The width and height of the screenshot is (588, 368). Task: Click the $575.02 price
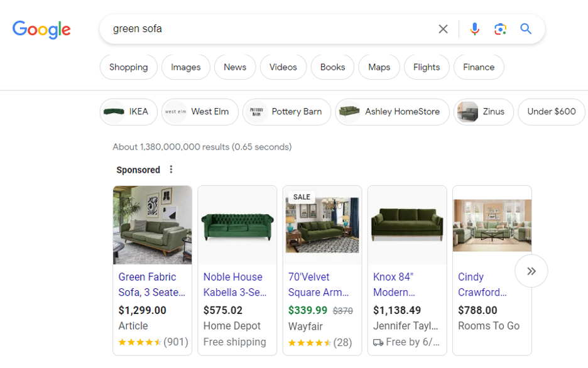pos(223,310)
